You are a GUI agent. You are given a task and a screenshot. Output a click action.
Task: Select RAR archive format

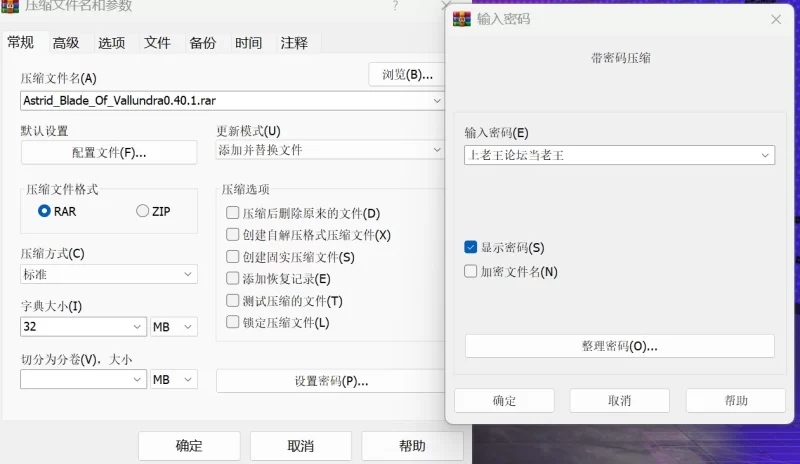click(x=44, y=211)
